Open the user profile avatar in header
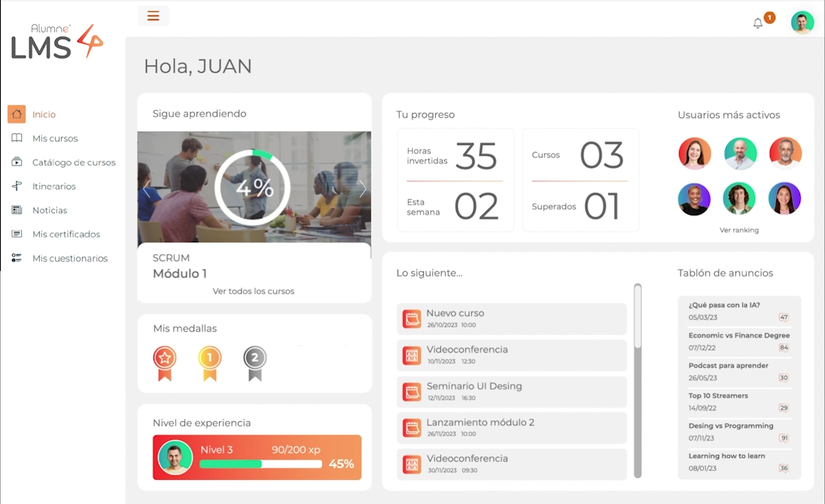 pos(802,23)
